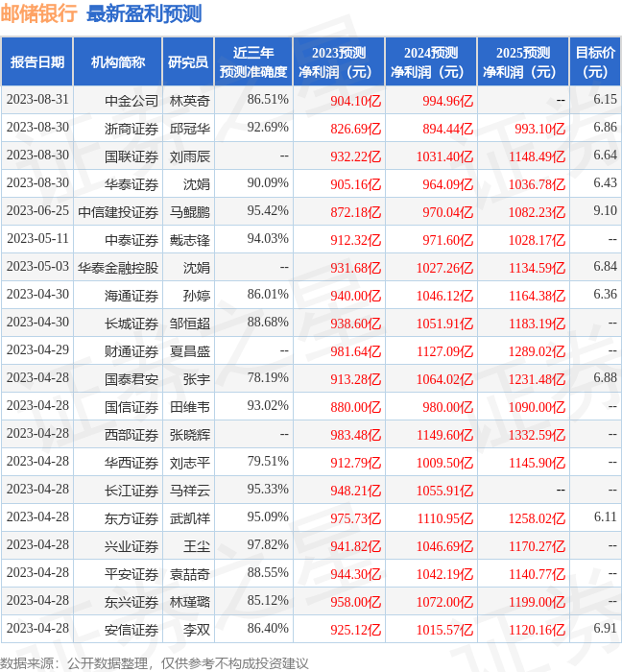Click institution name 中金公司

(x=132, y=101)
